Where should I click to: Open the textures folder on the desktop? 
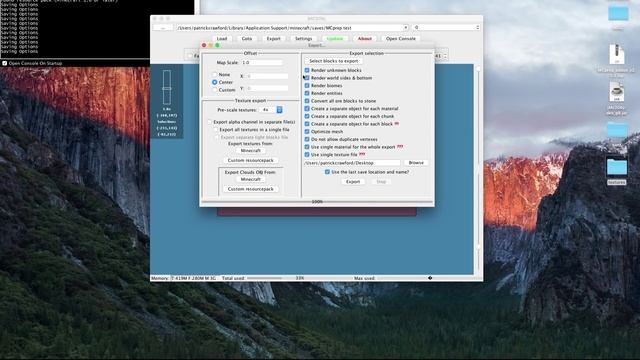[616, 167]
